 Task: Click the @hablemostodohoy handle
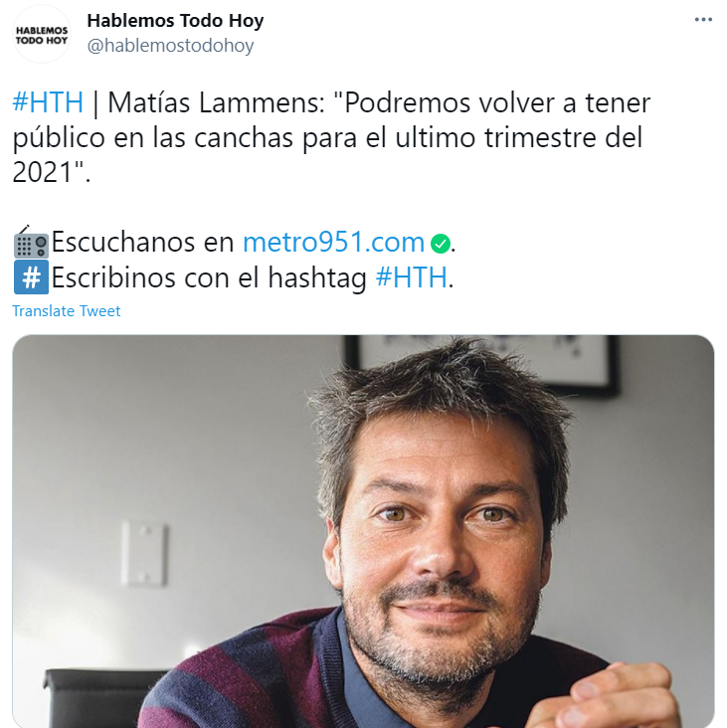(170, 46)
